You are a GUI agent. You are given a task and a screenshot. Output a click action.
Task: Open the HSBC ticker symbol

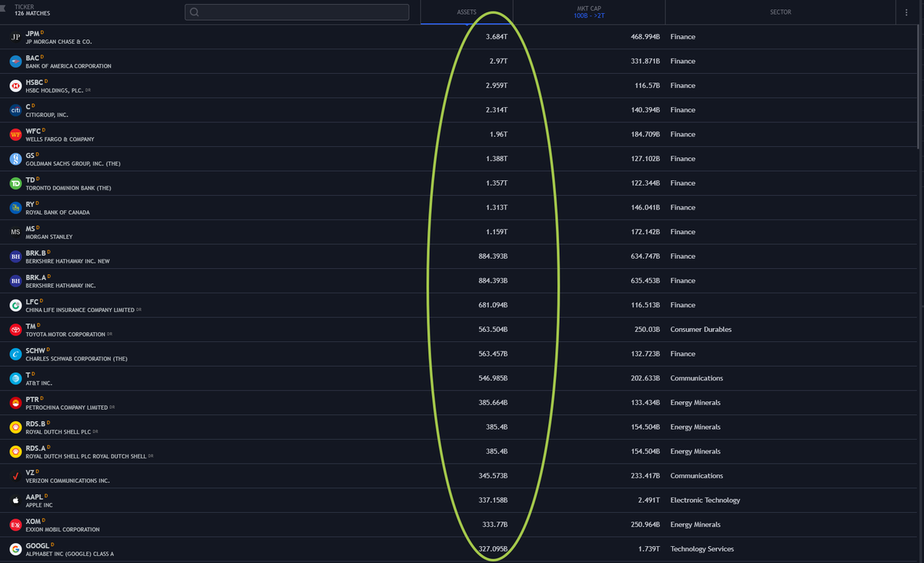[34, 82]
